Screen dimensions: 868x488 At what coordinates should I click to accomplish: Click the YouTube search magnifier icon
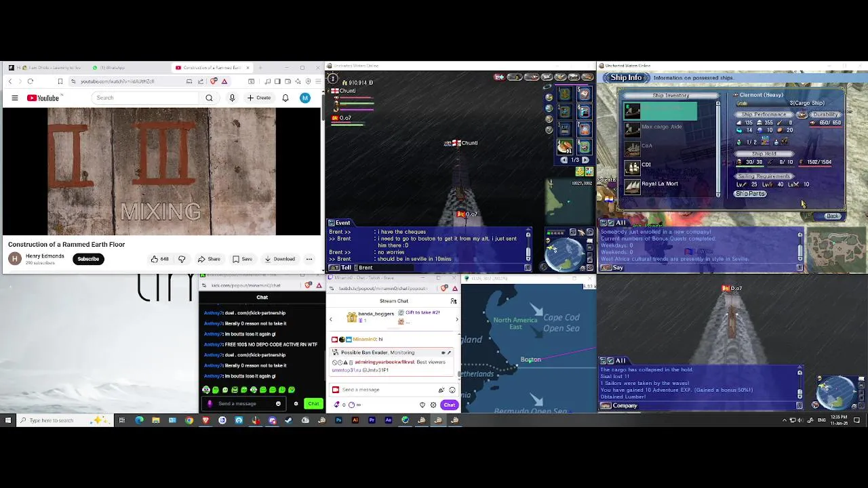point(209,98)
